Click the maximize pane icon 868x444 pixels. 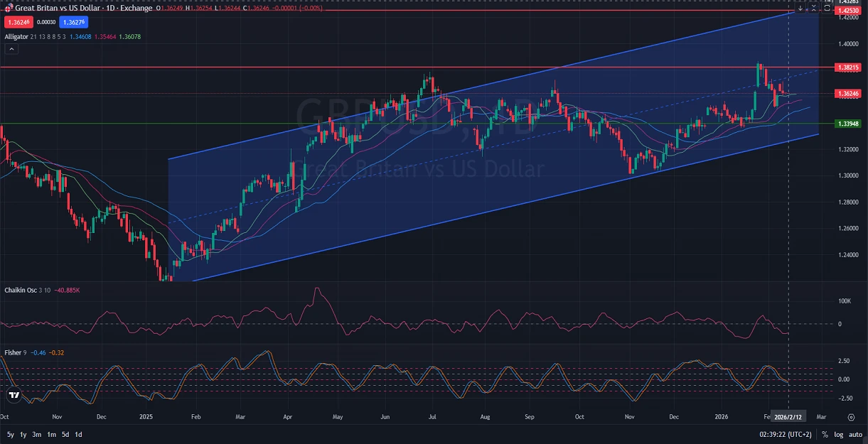pyautogui.click(x=827, y=9)
